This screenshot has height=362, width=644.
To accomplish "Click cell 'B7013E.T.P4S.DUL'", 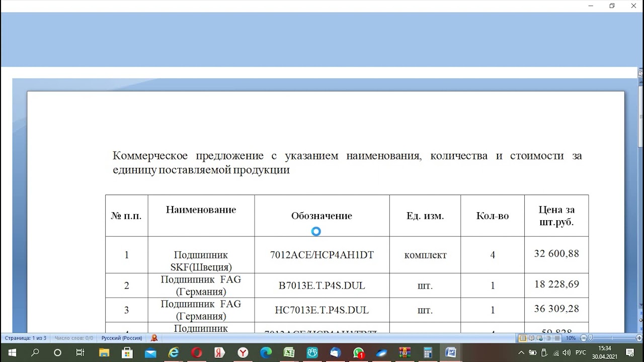I will pos(322,286).
